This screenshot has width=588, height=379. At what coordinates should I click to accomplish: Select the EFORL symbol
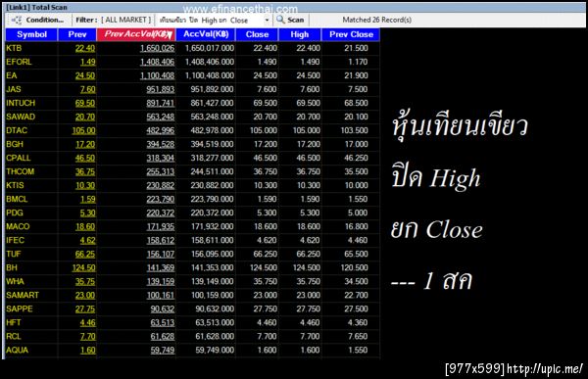click(x=19, y=62)
